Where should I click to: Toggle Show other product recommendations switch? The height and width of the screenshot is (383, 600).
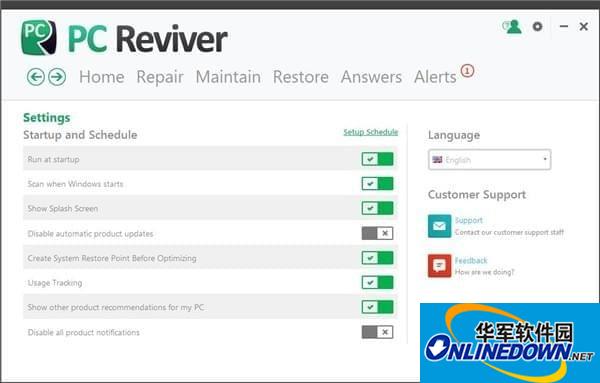pos(377,307)
